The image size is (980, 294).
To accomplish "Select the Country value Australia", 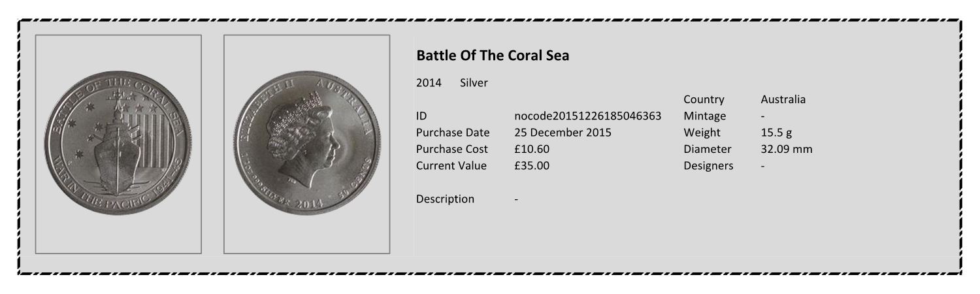I will tap(783, 99).
